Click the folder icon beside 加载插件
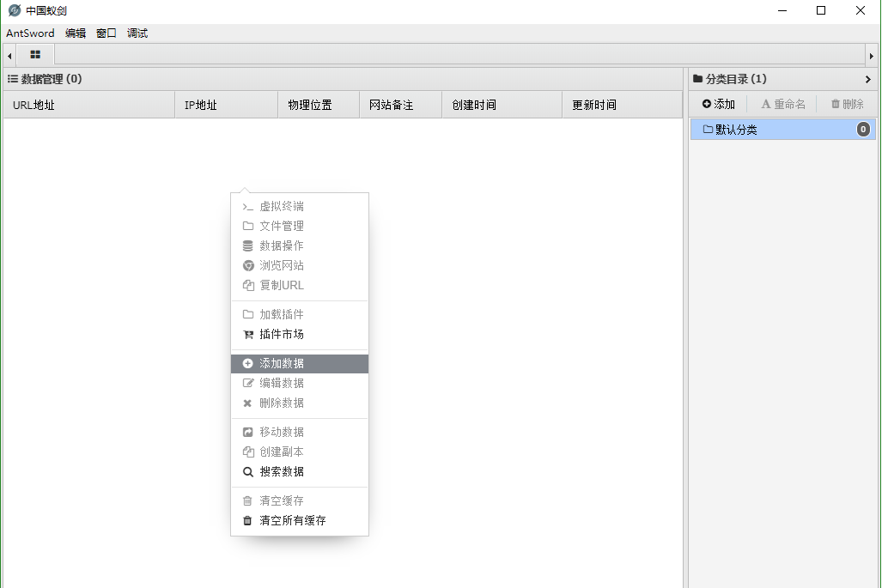This screenshot has height=588, width=882. [x=247, y=314]
